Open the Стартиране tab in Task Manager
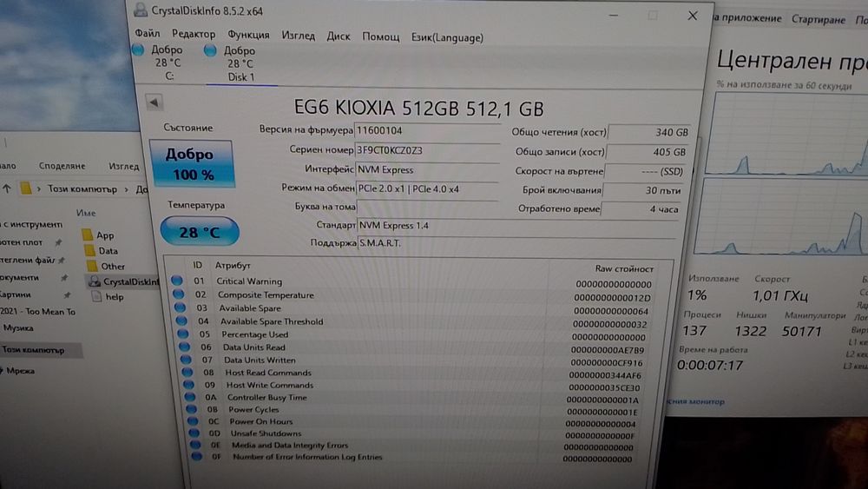868x489 pixels. [819, 19]
